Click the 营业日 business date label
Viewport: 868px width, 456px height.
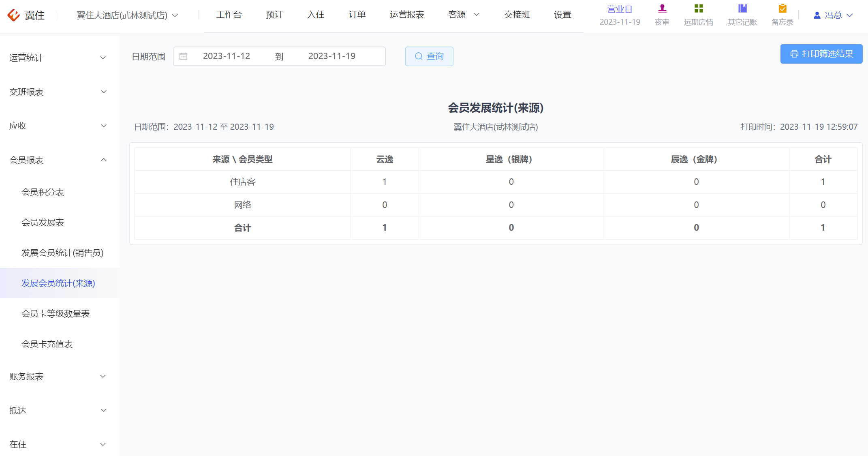pyautogui.click(x=620, y=9)
